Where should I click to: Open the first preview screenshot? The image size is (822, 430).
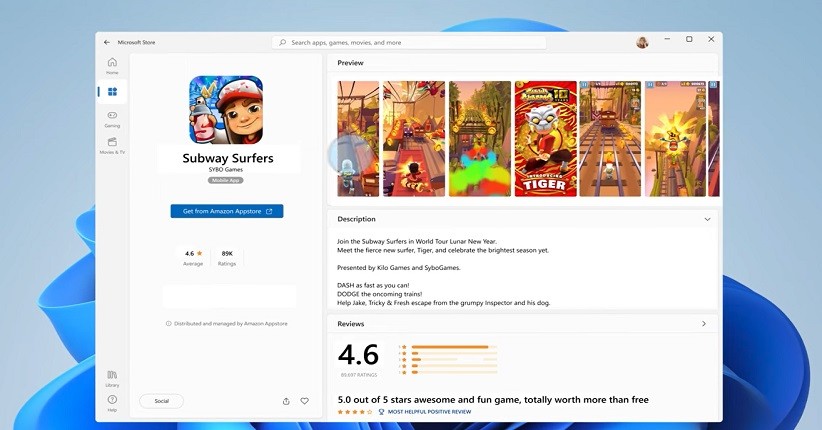(x=358, y=139)
